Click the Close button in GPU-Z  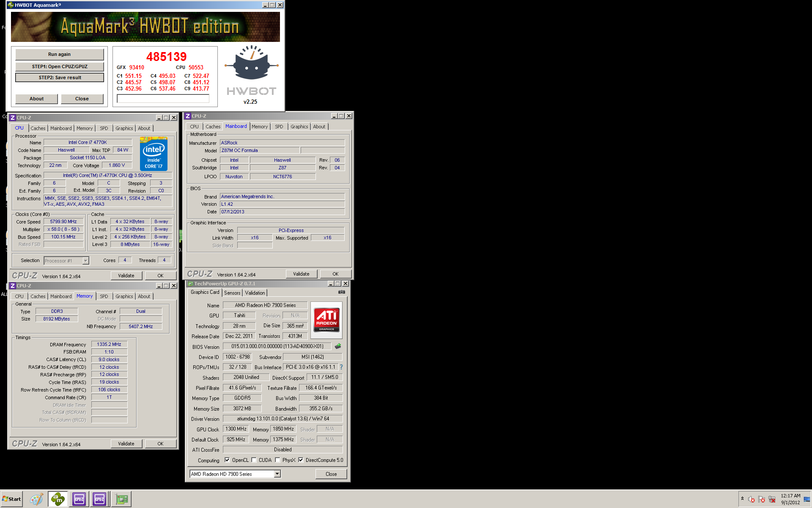331,474
